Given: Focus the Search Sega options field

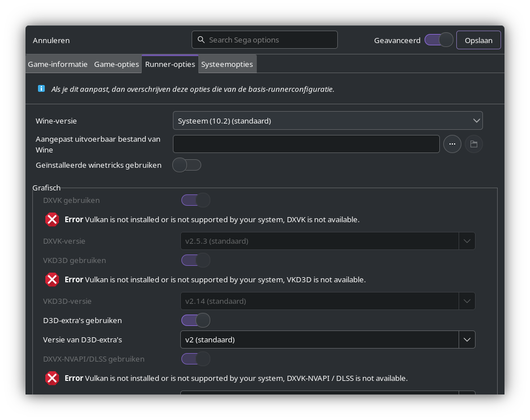Looking at the screenshot, I should click(264, 40).
